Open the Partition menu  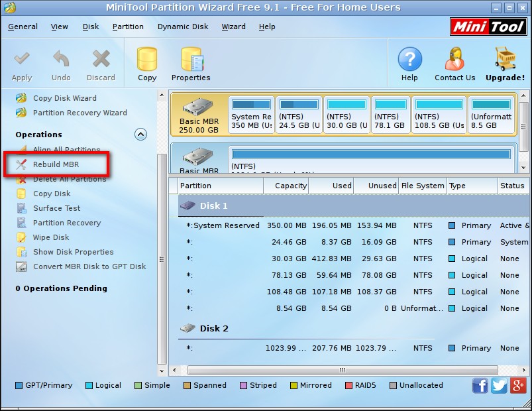point(128,27)
